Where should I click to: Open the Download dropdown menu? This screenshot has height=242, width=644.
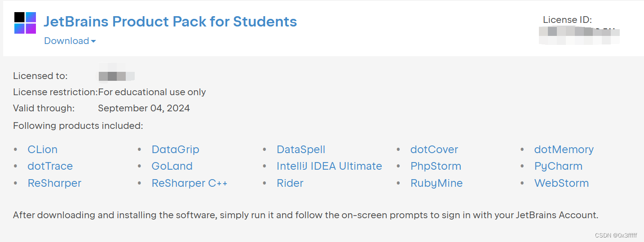click(x=70, y=41)
